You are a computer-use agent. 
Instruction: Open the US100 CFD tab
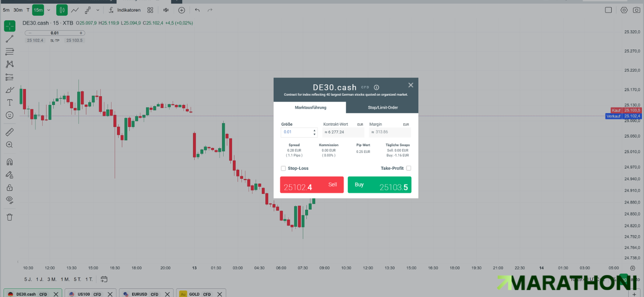pyautogui.click(x=90, y=294)
